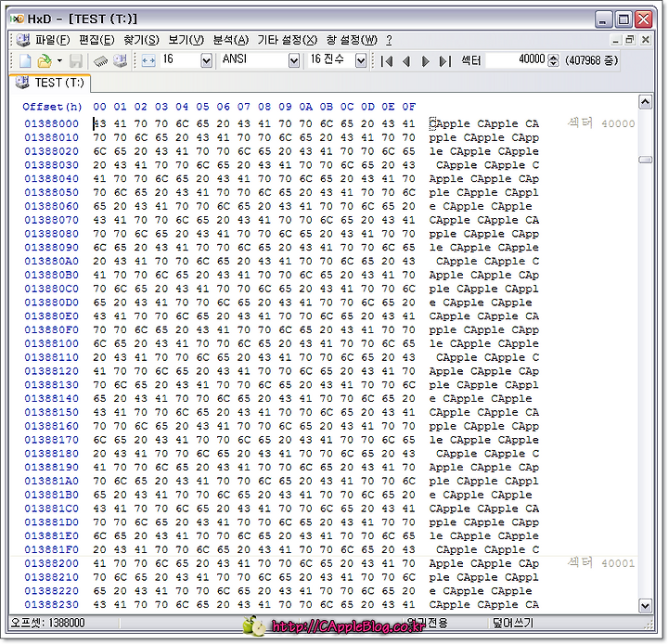Go to the last sector
668x644 pixels.
point(444,61)
